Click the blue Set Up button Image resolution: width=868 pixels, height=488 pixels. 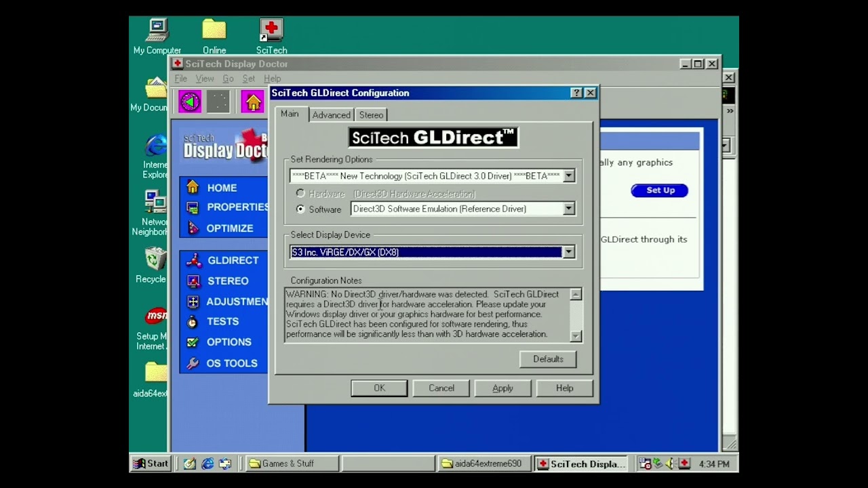tap(660, 190)
